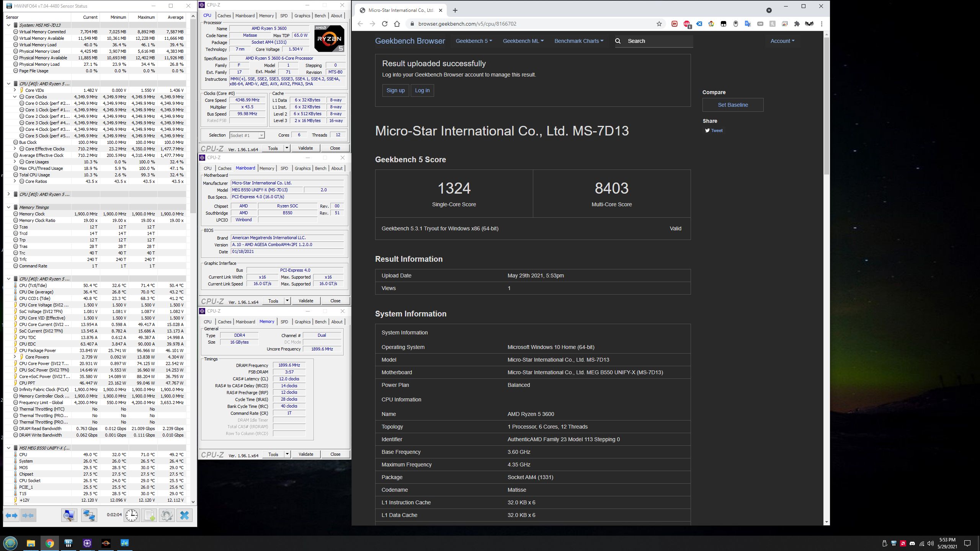Open the Windows notification center icon
The height and width of the screenshot is (551, 980).
coord(967,543)
